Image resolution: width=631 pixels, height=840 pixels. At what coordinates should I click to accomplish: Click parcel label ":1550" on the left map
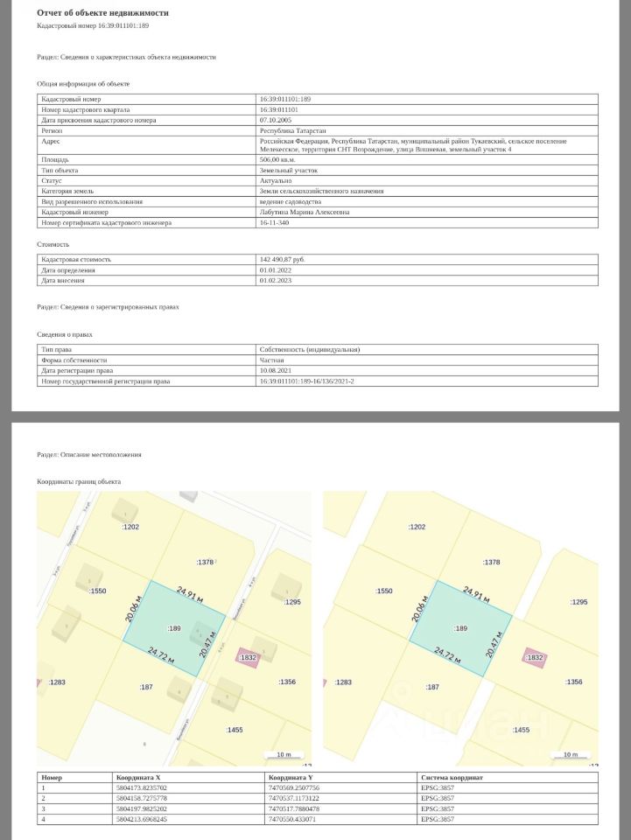tap(97, 591)
